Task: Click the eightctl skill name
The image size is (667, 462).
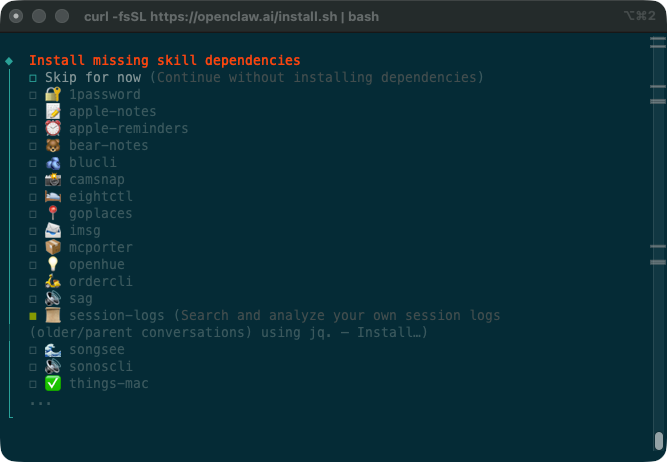Action: point(101,196)
